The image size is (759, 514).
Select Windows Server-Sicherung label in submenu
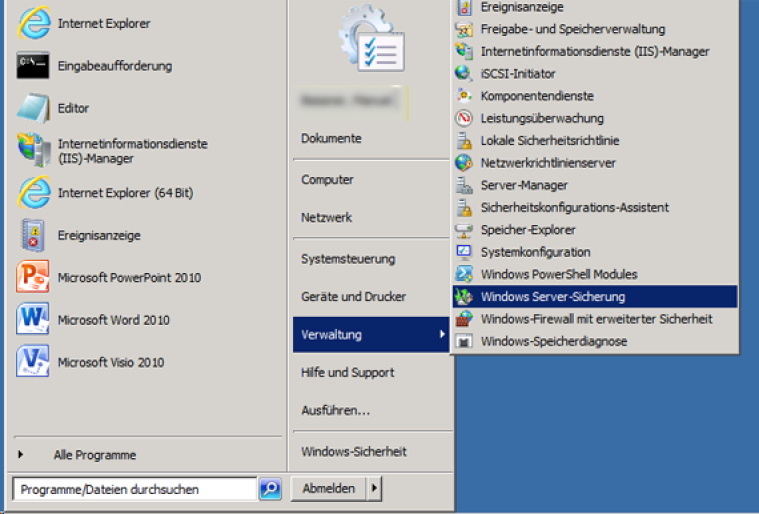coord(553,297)
